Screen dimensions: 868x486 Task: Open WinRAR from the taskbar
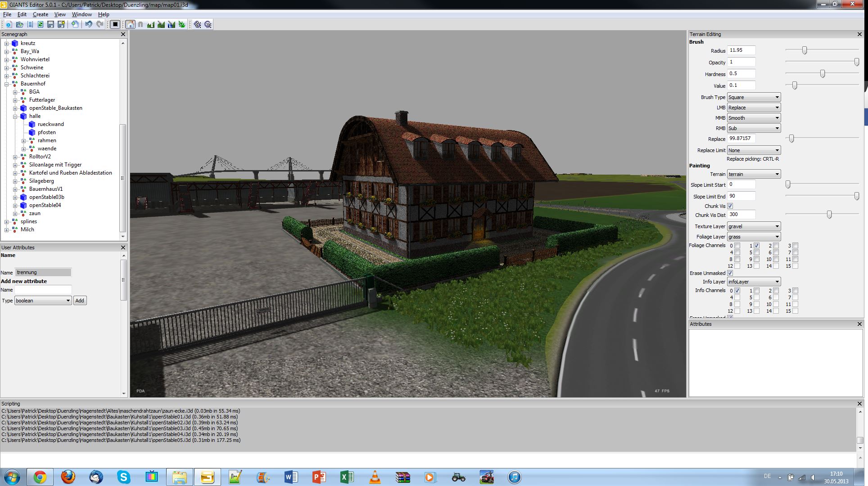(403, 477)
